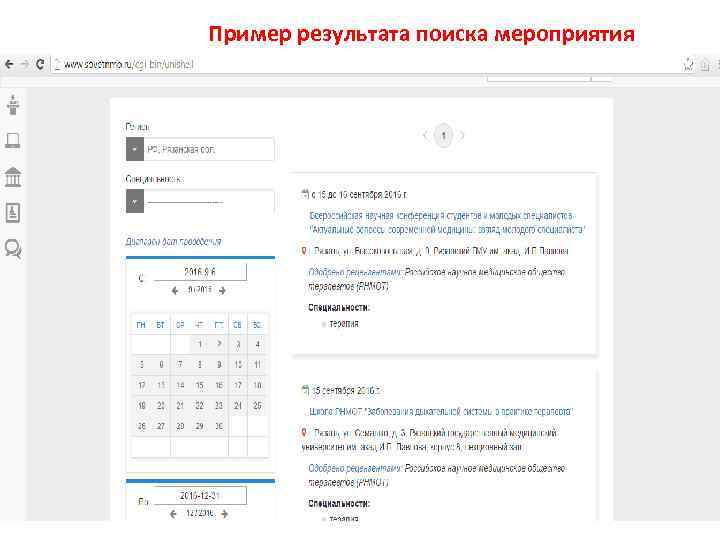This screenshot has height=540, width=720.
Task: Open the person icon in the left sidebar
Action: click(x=13, y=105)
